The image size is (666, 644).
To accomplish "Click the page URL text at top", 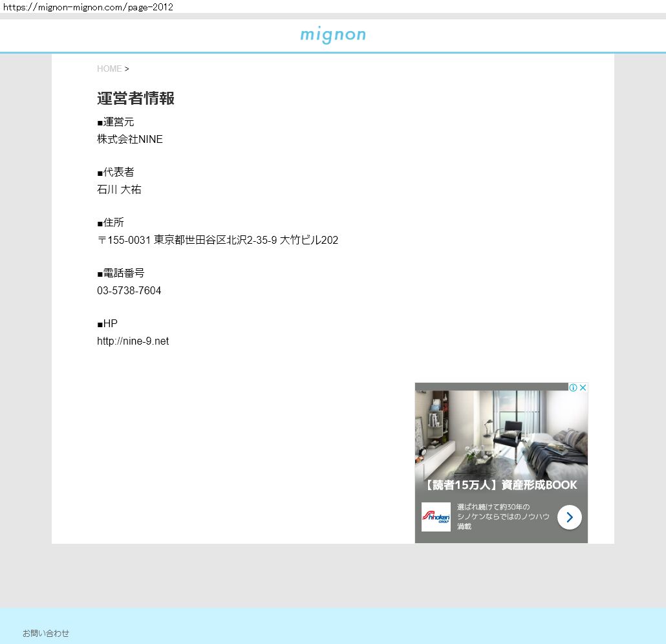I will click(x=89, y=7).
